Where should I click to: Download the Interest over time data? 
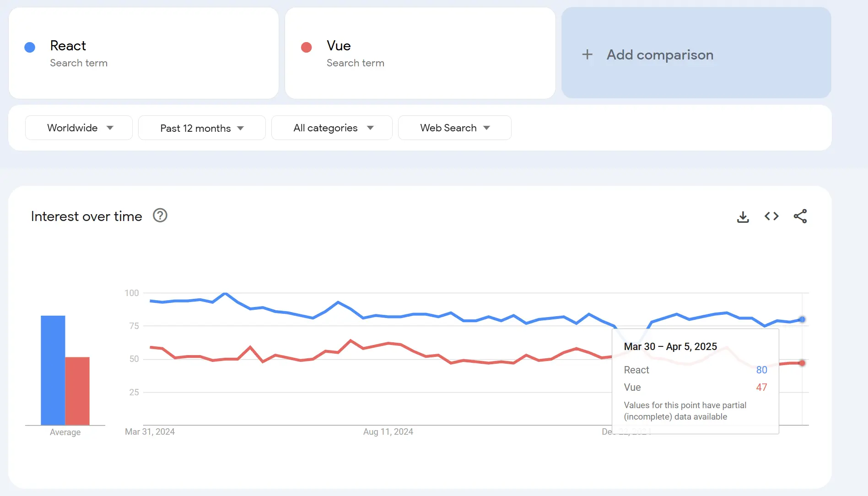[743, 216]
